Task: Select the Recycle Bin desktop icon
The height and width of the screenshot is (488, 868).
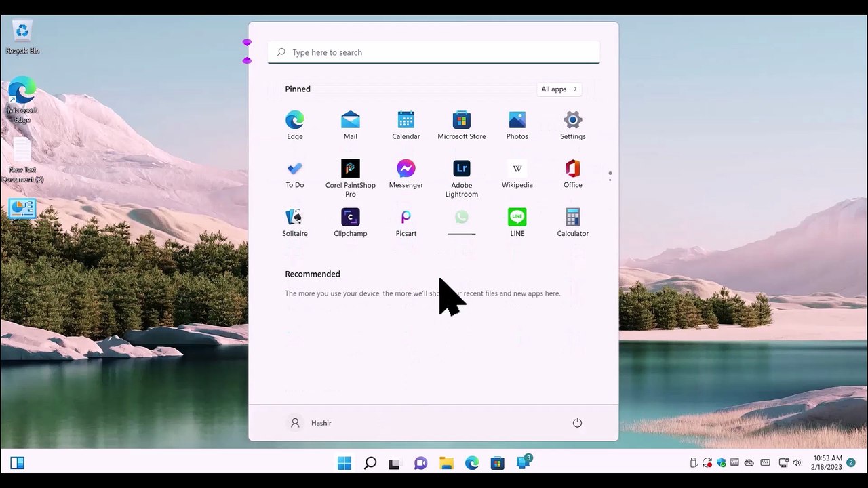Action: (x=22, y=37)
